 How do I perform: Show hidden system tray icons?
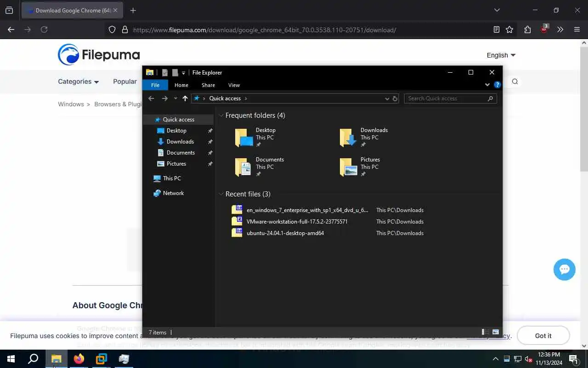pyautogui.click(x=496, y=359)
